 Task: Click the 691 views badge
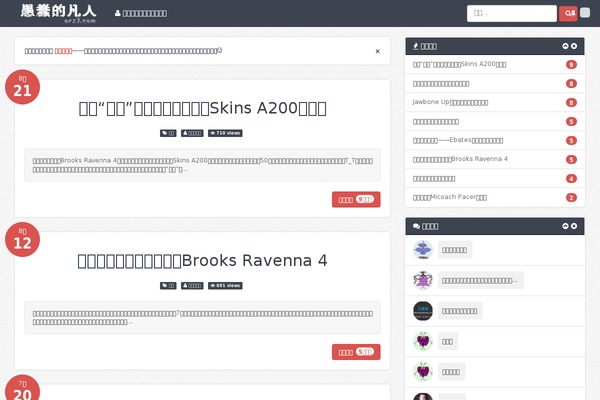225,286
